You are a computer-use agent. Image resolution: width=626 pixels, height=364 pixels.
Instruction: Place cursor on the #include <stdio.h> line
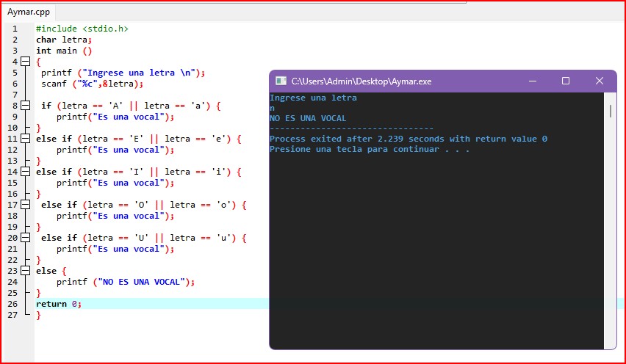pos(82,29)
